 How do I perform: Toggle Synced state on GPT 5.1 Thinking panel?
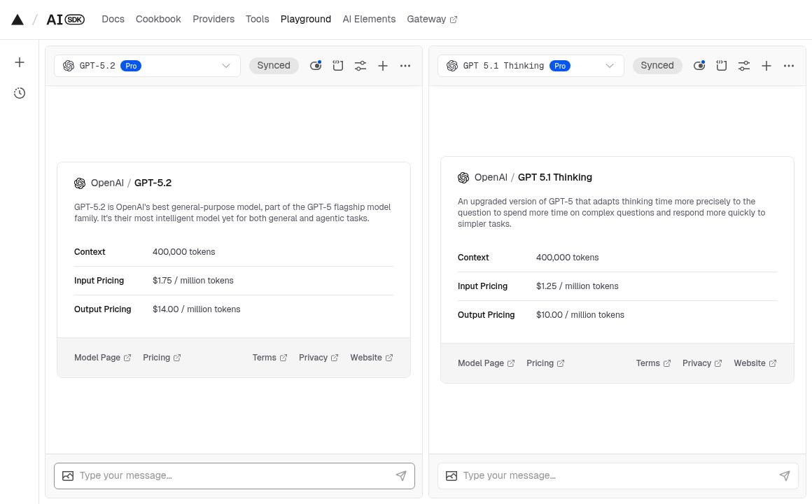(x=657, y=66)
